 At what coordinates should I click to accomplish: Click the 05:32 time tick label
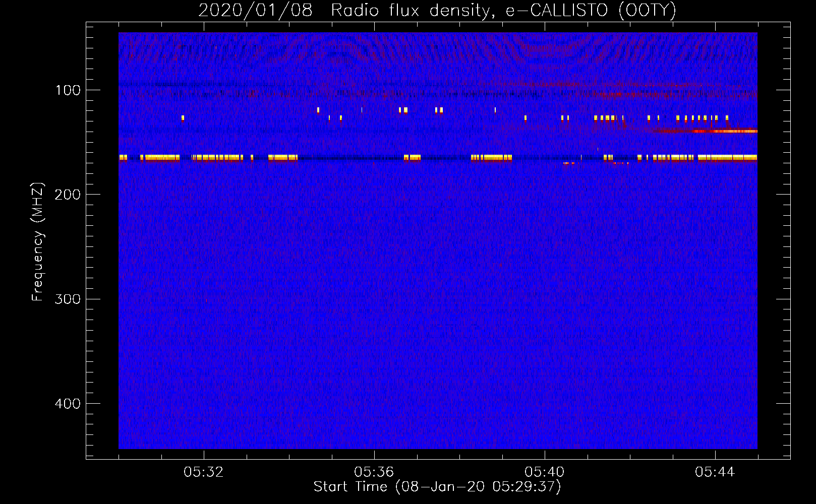204,472
